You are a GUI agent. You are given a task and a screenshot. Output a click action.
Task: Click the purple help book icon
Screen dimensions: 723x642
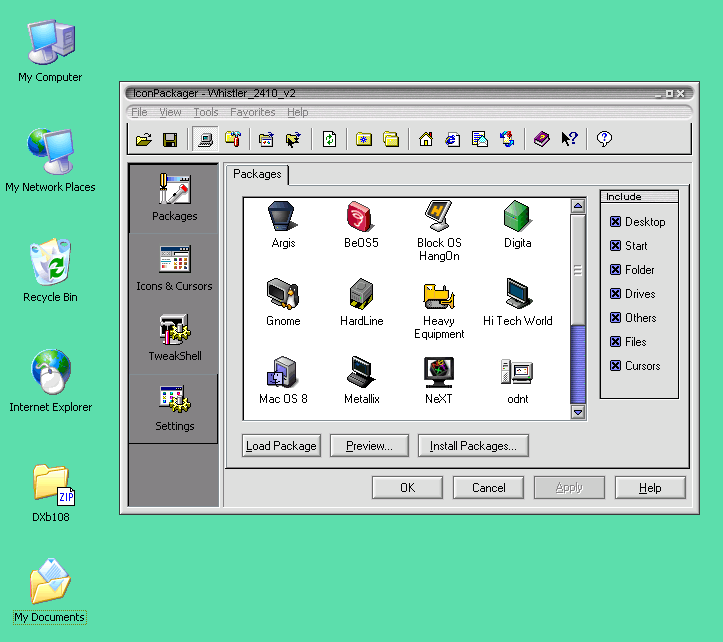542,139
